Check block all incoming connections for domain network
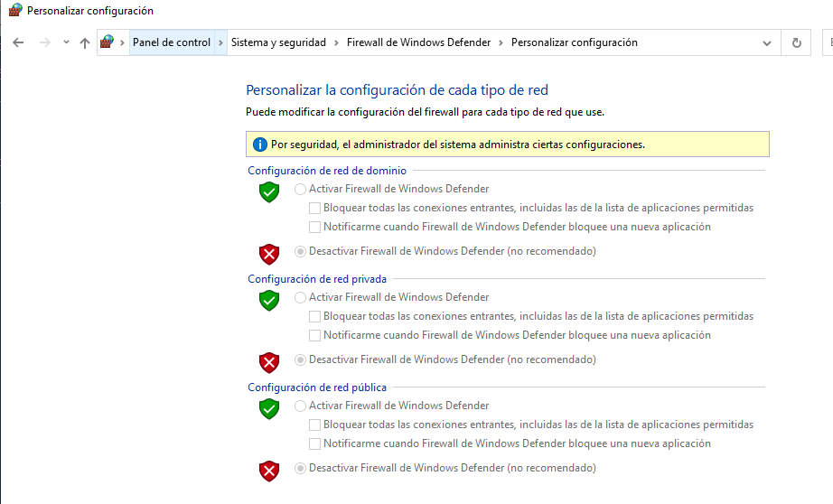 (x=314, y=208)
